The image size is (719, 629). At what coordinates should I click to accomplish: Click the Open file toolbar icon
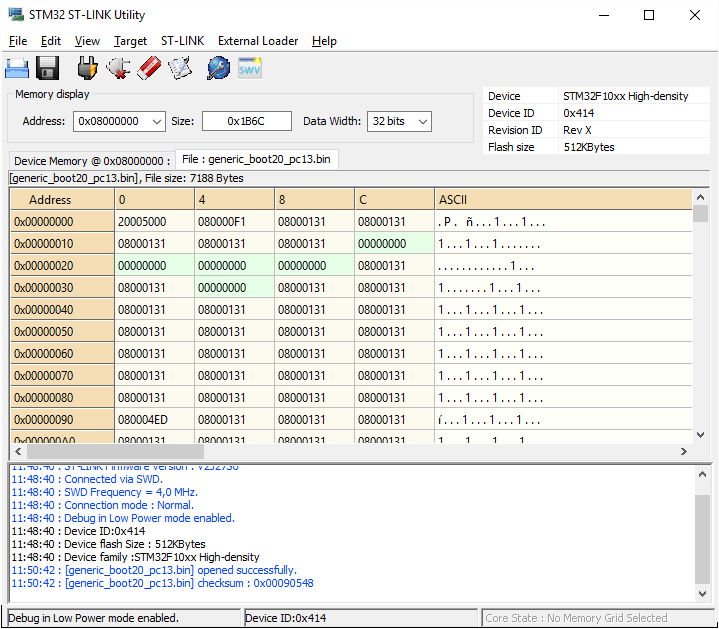click(x=17, y=68)
